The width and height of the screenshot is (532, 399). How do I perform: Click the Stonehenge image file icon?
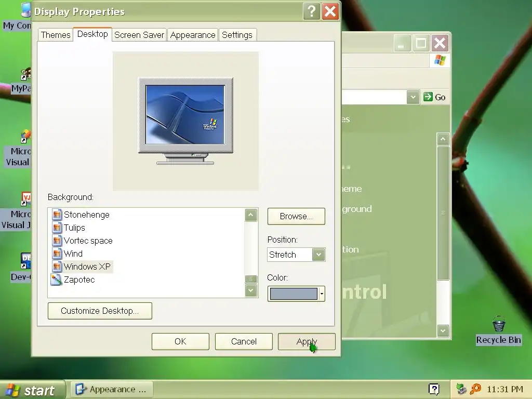pyautogui.click(x=57, y=215)
